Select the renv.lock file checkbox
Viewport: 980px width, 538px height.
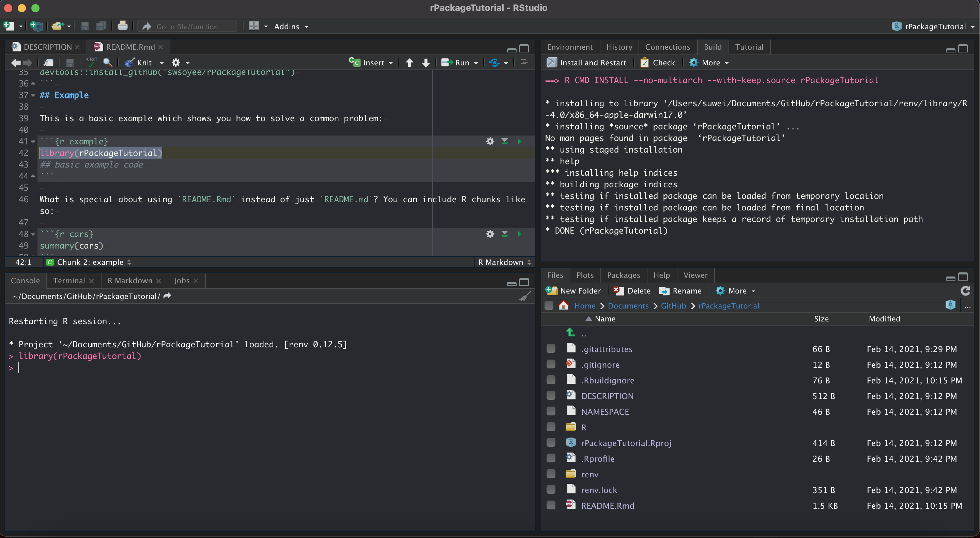[x=551, y=490]
